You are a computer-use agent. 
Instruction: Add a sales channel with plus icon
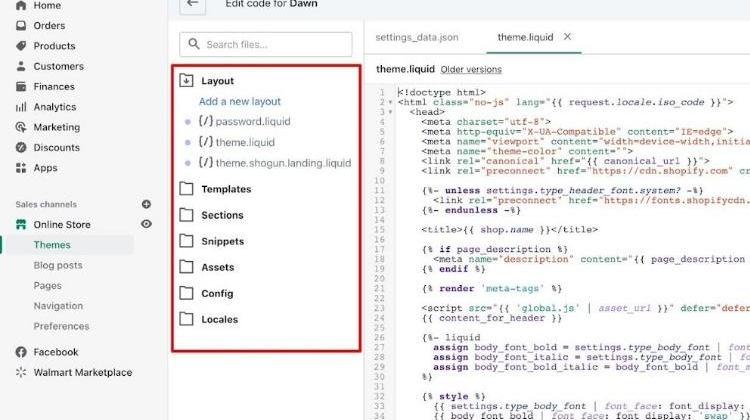146,204
